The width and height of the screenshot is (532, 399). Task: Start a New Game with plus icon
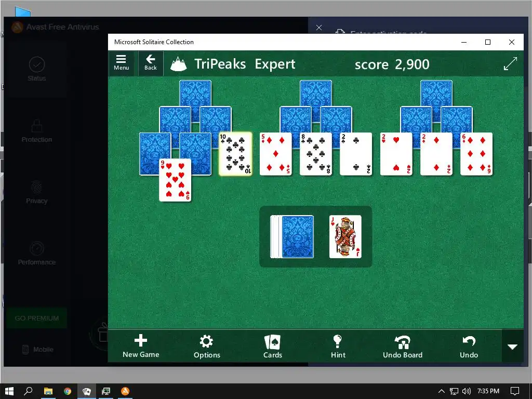click(x=141, y=346)
